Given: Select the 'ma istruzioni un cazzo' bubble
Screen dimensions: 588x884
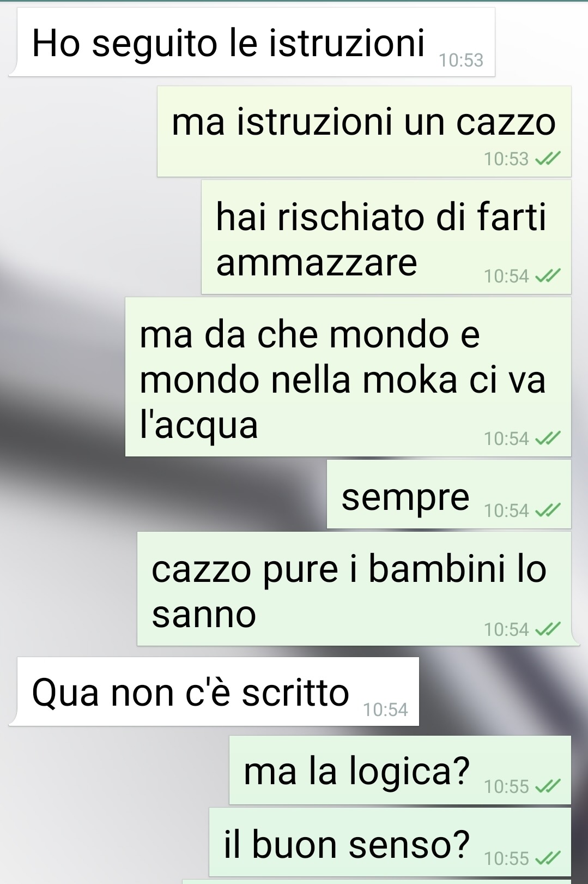Looking at the screenshot, I should [364, 131].
